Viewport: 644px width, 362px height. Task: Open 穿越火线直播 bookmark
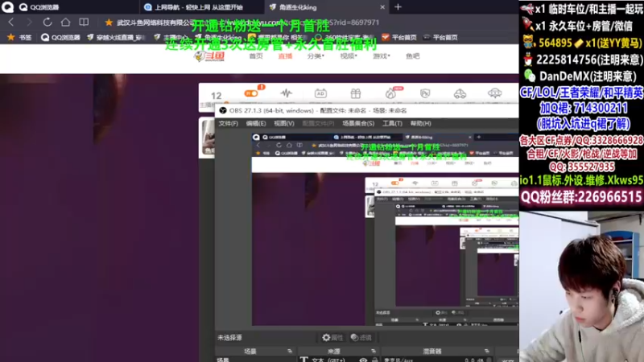coord(116,37)
